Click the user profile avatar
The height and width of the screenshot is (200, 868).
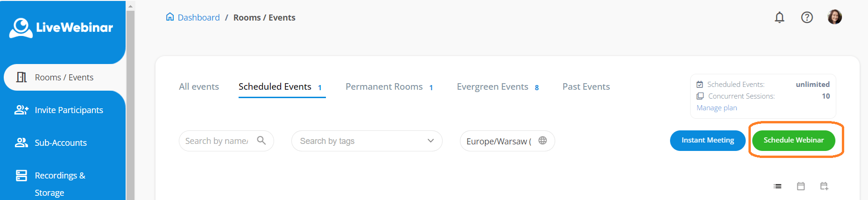coord(834,17)
